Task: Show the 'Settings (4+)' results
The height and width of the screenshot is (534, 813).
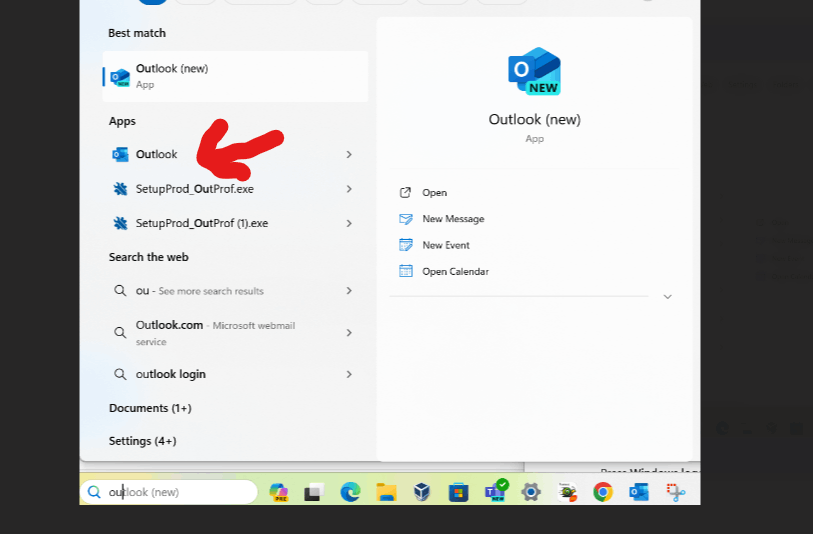Action: pos(143,441)
